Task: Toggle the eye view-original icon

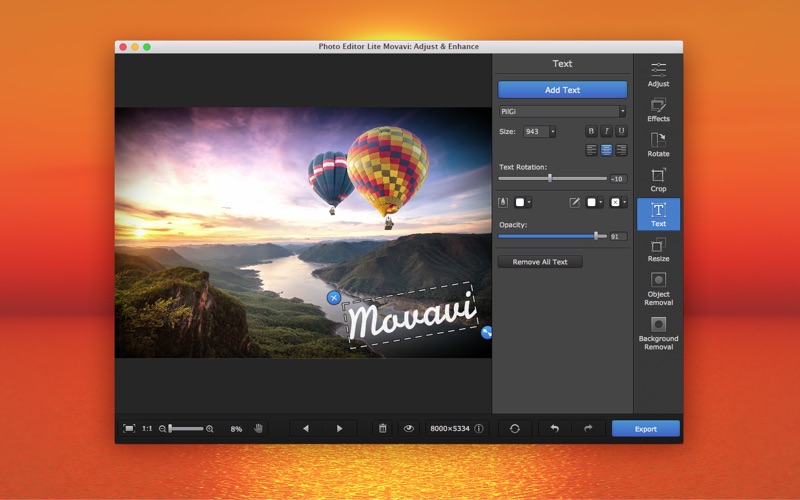Action: pos(409,429)
